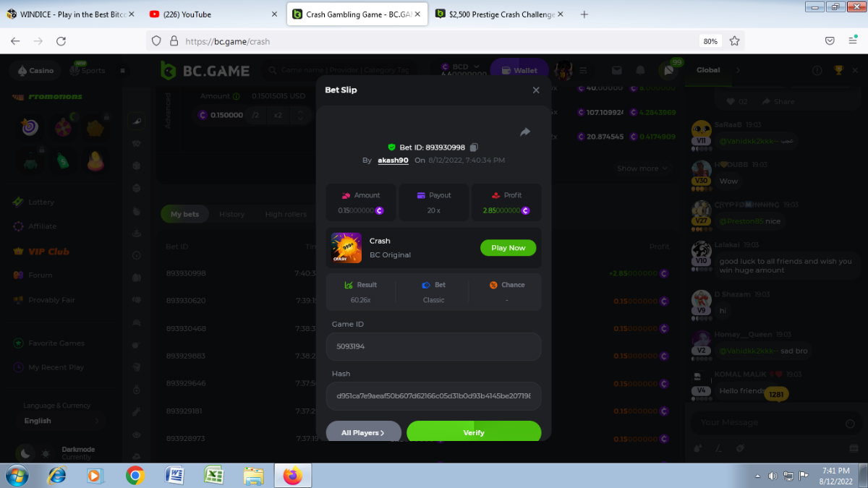The height and width of the screenshot is (488, 868).
Task: Click the volume icon in system tray
Action: coord(773,476)
